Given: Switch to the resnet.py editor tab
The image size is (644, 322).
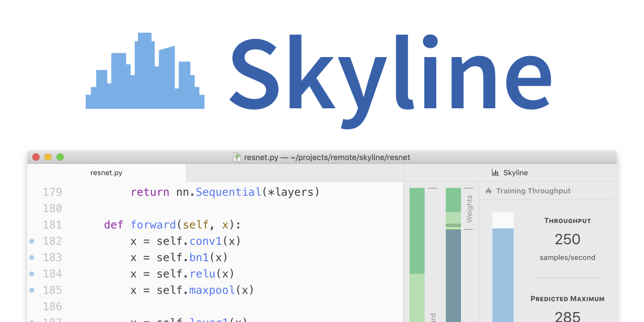Looking at the screenshot, I should (106, 172).
